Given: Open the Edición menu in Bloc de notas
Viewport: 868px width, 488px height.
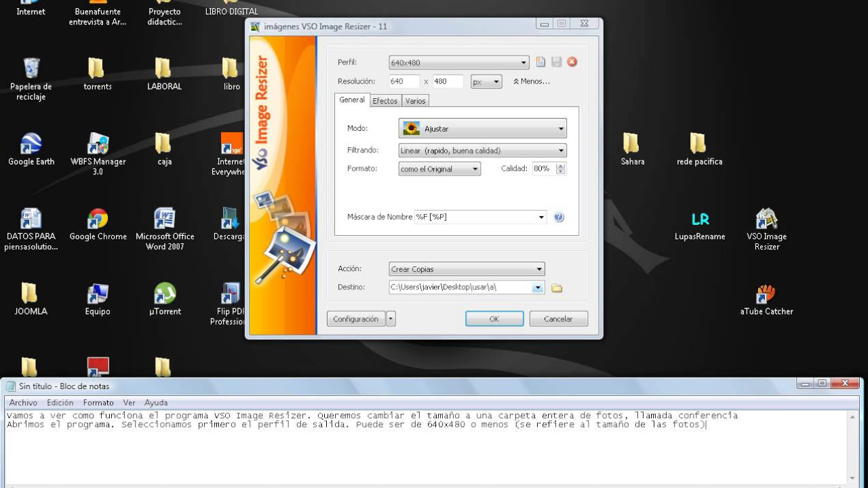Looking at the screenshot, I should coord(60,403).
